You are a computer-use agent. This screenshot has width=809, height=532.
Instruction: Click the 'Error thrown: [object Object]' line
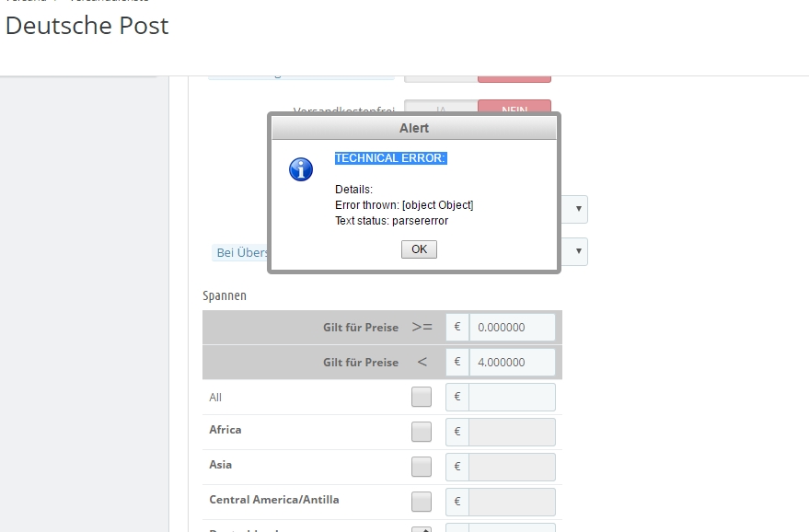(404, 205)
